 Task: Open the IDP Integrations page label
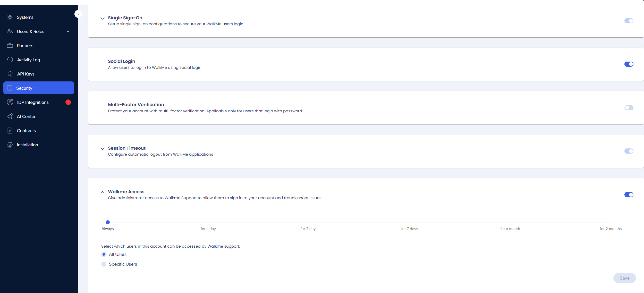point(33,102)
